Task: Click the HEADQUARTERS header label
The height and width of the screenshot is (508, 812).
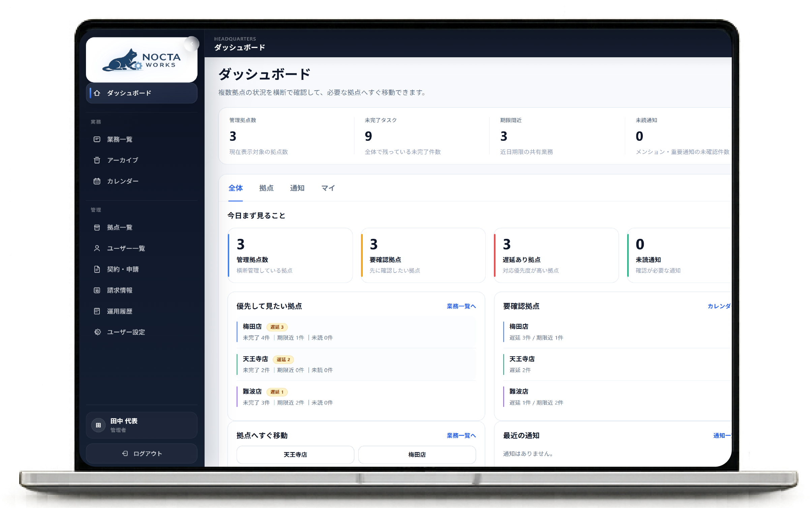Action: [235, 39]
